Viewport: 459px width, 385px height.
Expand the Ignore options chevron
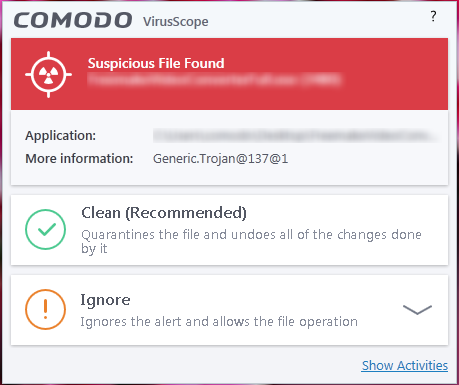point(417,310)
